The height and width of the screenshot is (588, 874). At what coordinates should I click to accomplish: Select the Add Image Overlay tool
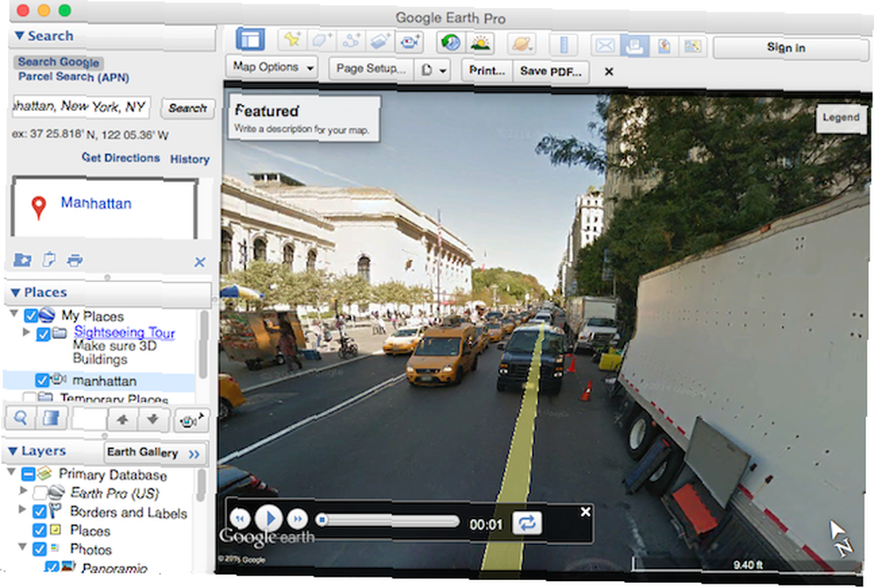pos(380,41)
